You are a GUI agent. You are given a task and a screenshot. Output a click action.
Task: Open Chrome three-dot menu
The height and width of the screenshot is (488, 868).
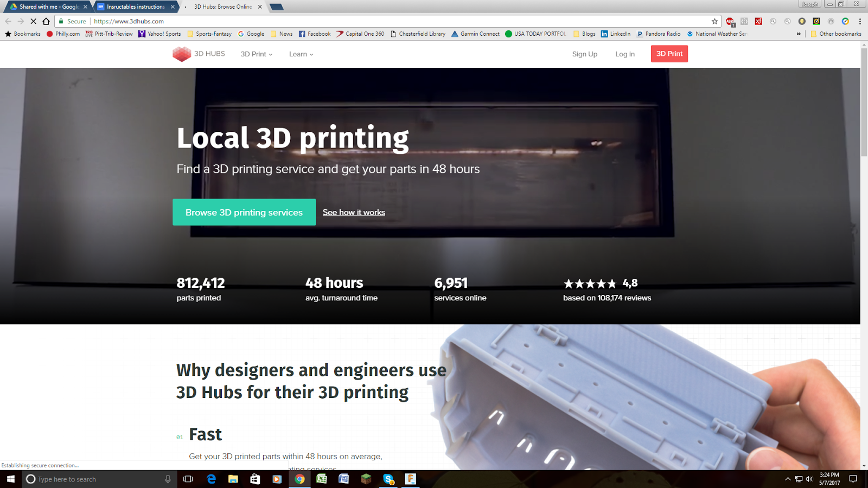(860, 21)
